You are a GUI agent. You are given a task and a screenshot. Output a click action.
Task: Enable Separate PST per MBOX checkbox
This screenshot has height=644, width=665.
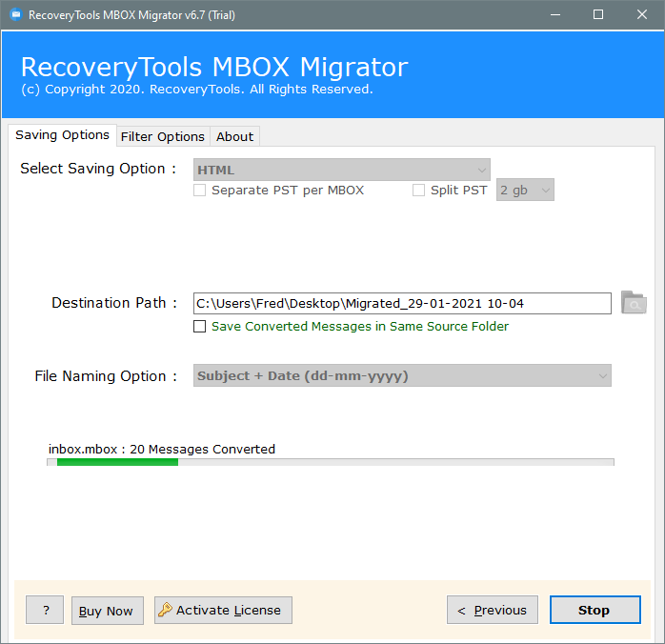[x=200, y=190]
